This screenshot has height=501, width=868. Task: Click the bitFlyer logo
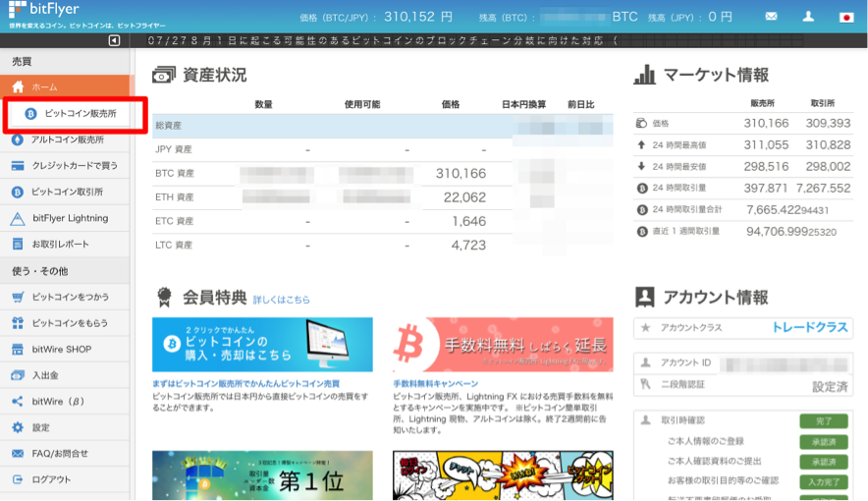(x=44, y=10)
